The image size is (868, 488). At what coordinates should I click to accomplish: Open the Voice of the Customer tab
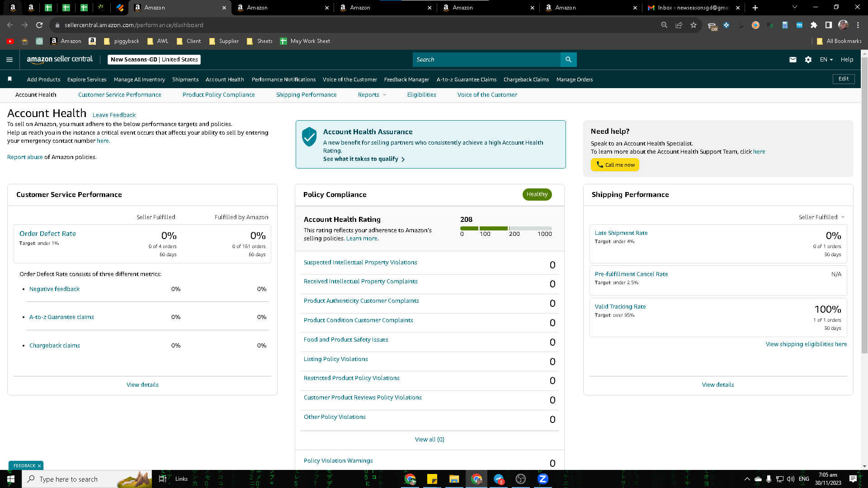click(487, 94)
